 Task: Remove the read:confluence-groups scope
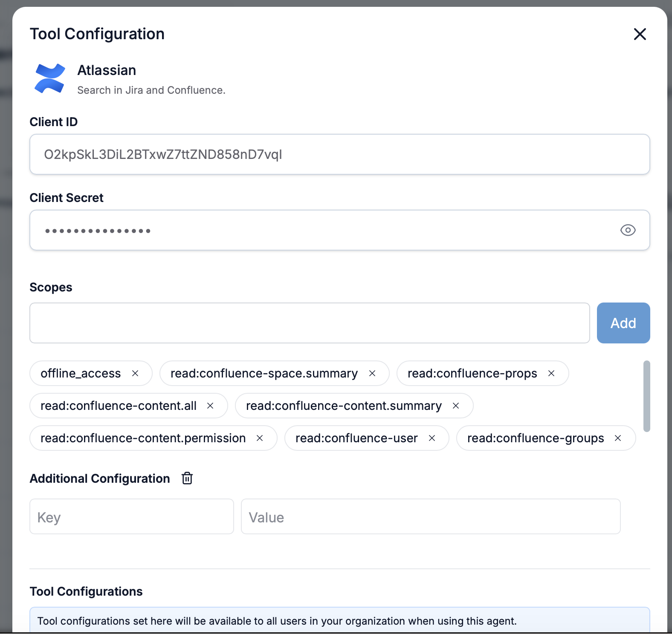coord(618,438)
